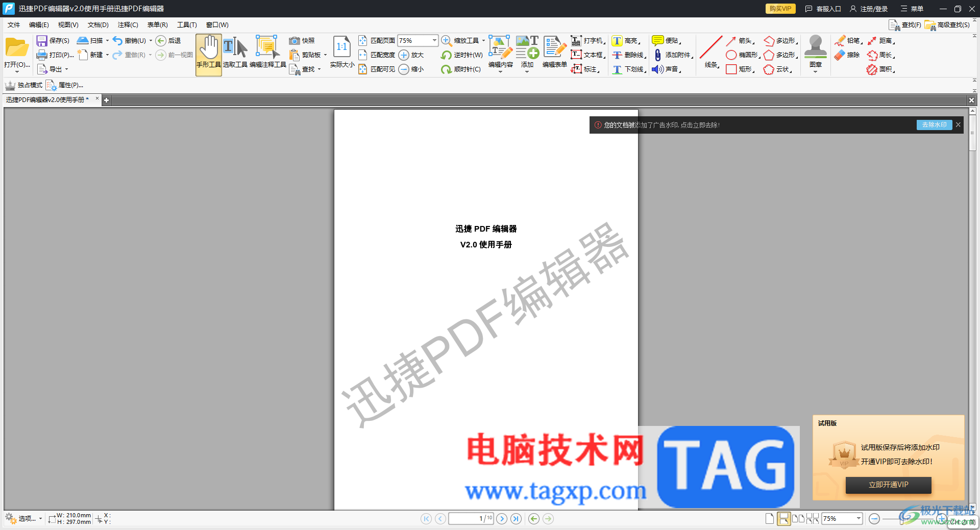Click the Save (保存) floppy disk icon

tap(42, 41)
